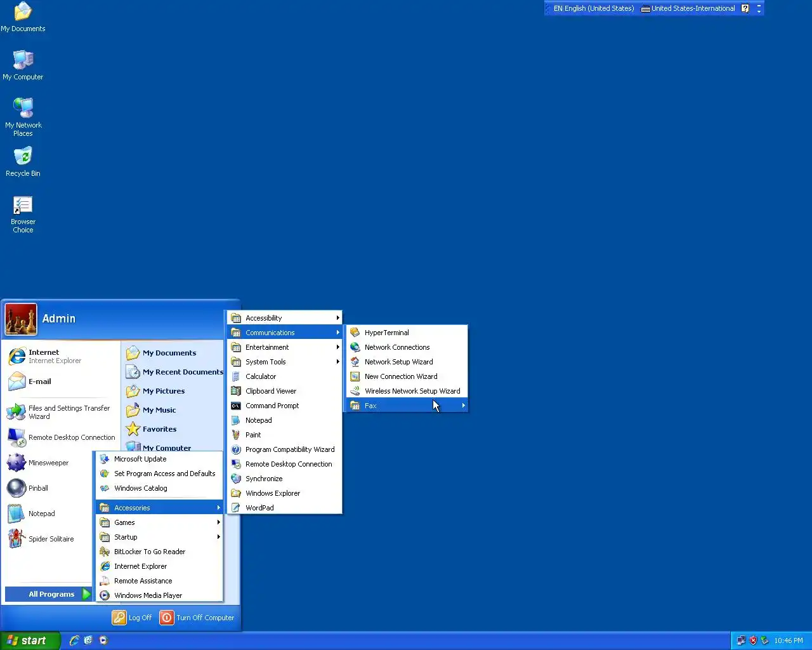Image resolution: width=812 pixels, height=650 pixels.
Task: Click the Start button
Action: (30, 640)
